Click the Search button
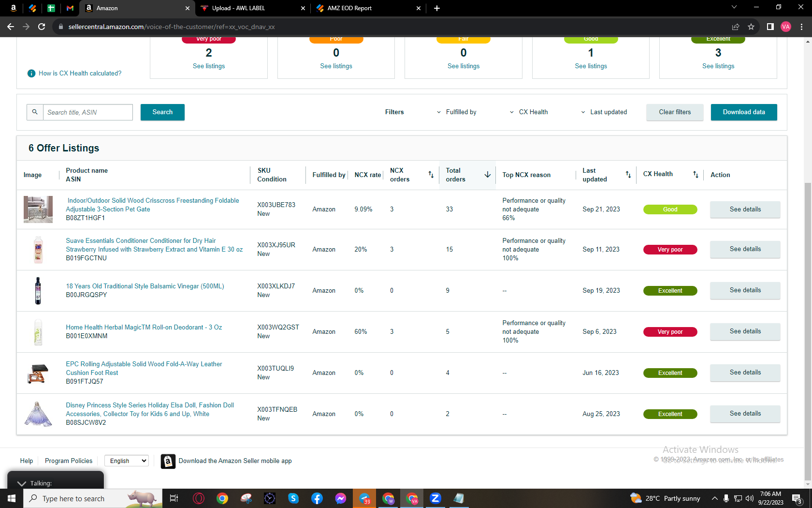Screen dimensions: 812x508 (x=162, y=112)
